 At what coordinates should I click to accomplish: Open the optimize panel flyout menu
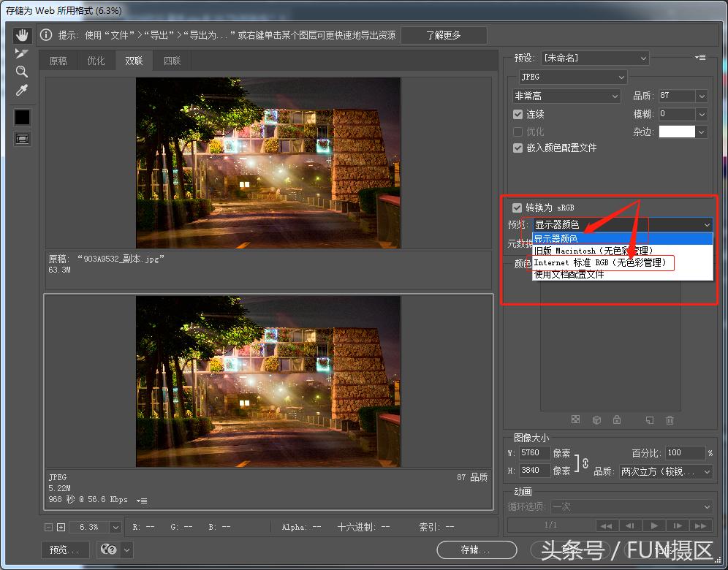pos(700,58)
